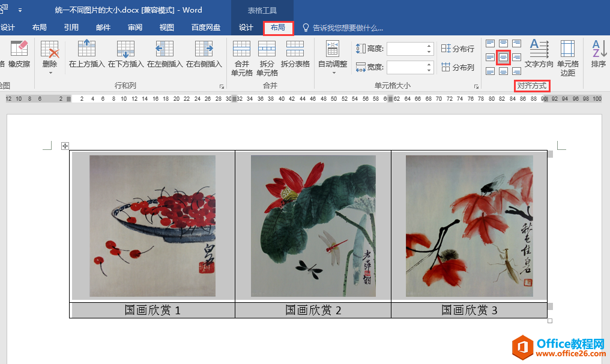The width and height of the screenshot is (610, 364).
Task: Insert a row below (在下方插入)
Action: tap(125, 54)
